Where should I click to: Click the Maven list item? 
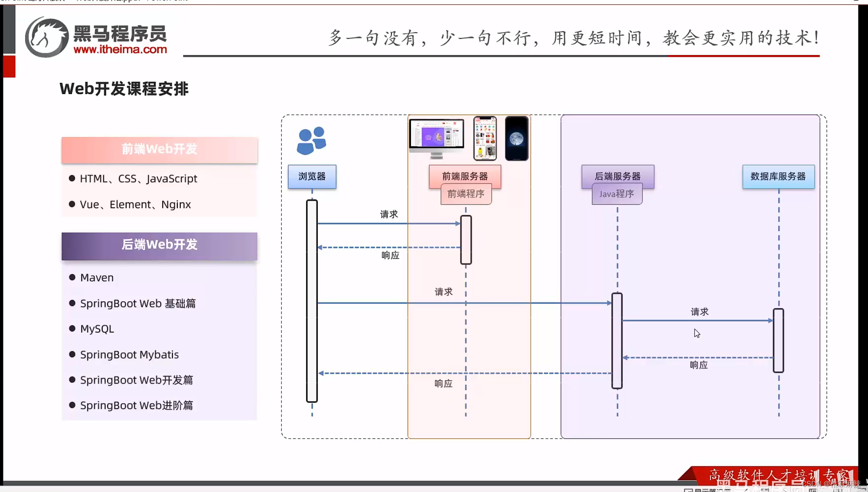(97, 277)
